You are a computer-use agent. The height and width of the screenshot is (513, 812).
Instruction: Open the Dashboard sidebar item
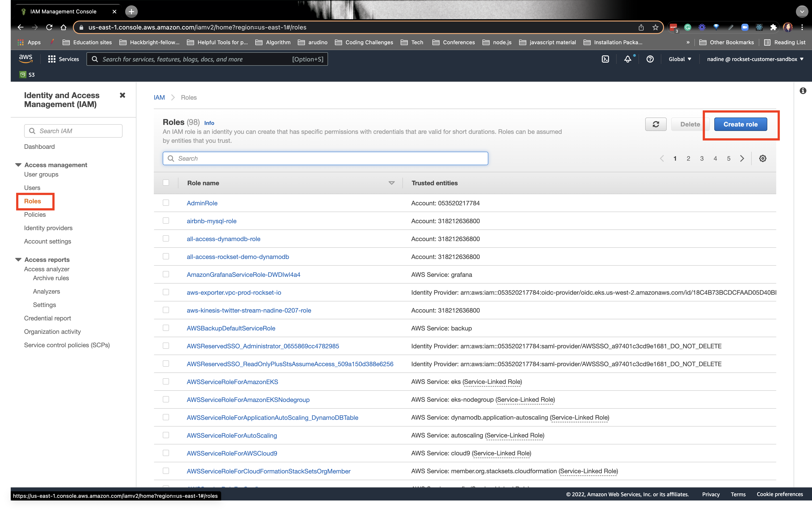tap(39, 147)
